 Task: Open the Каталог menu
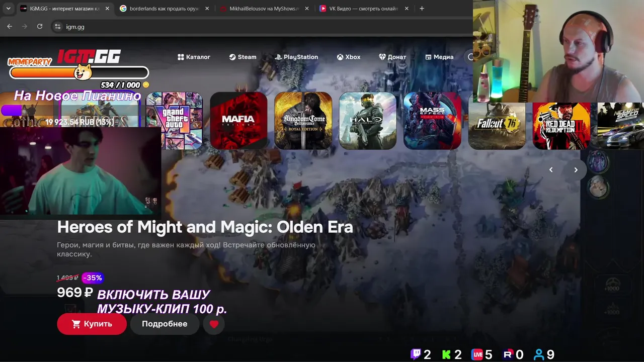point(194,57)
